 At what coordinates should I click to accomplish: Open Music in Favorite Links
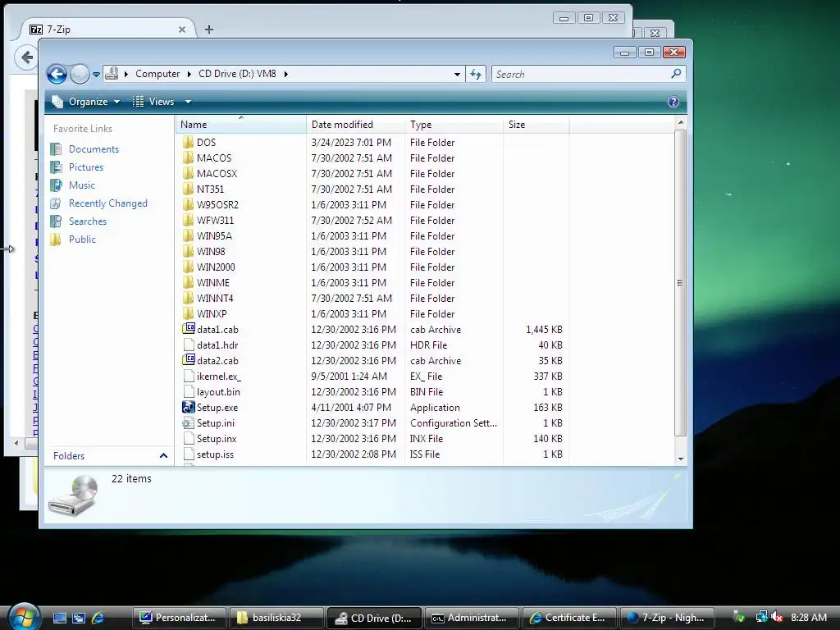tap(82, 185)
